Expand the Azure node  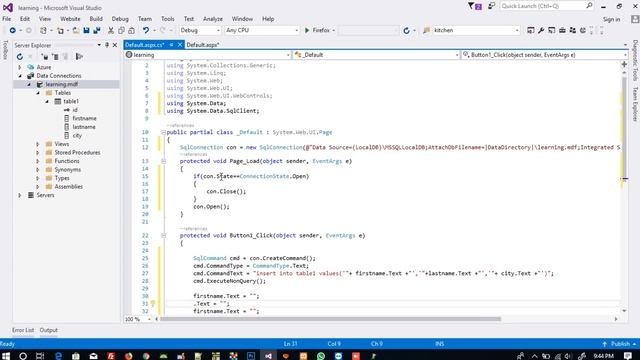(x=20, y=67)
